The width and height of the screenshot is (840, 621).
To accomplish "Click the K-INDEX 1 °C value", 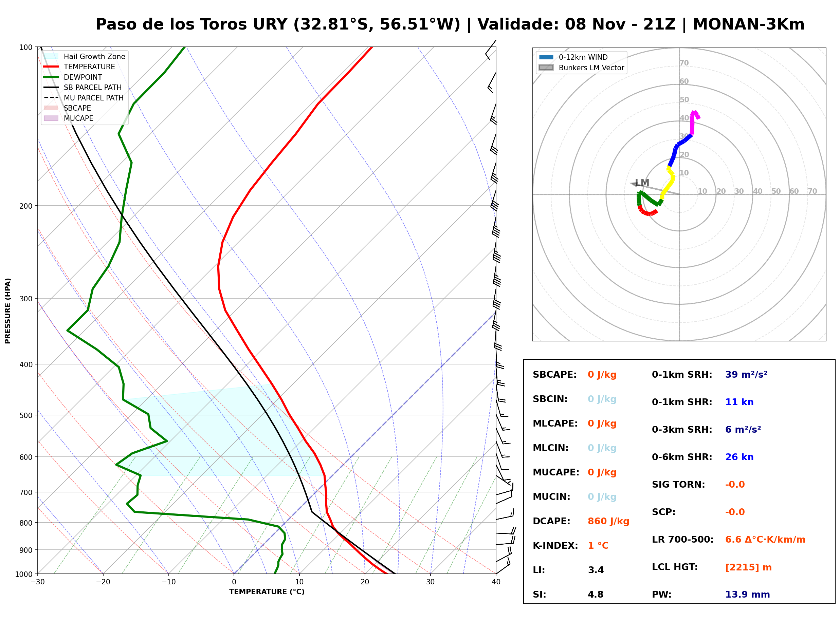I will [598, 546].
